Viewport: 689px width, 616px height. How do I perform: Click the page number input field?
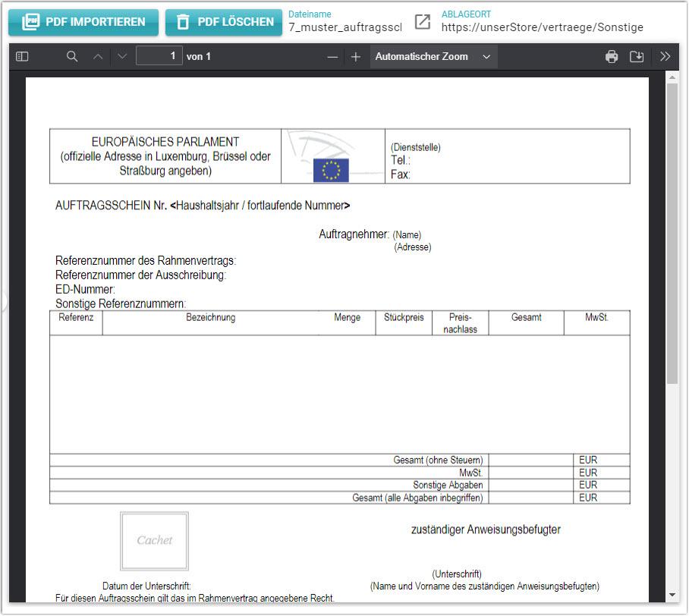pos(159,56)
